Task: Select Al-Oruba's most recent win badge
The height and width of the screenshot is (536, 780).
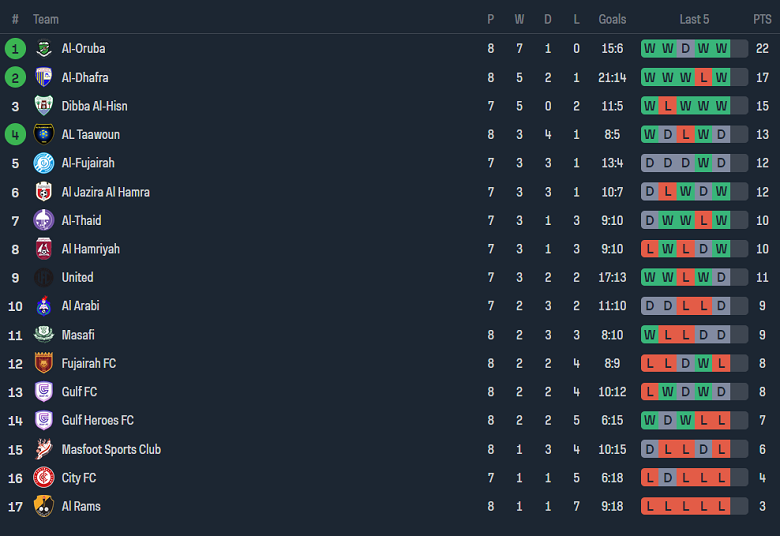Action: click(x=721, y=48)
